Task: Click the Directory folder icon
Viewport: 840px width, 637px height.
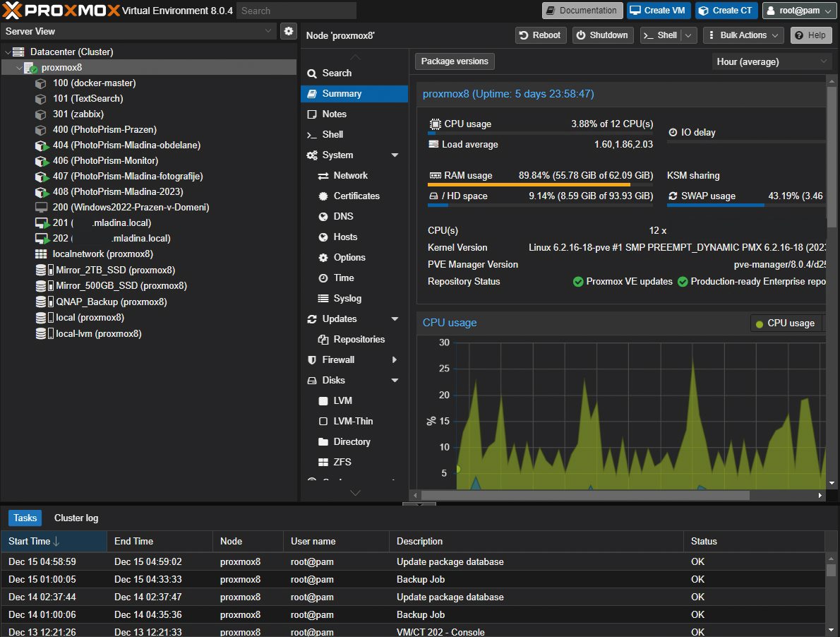Action: [323, 442]
